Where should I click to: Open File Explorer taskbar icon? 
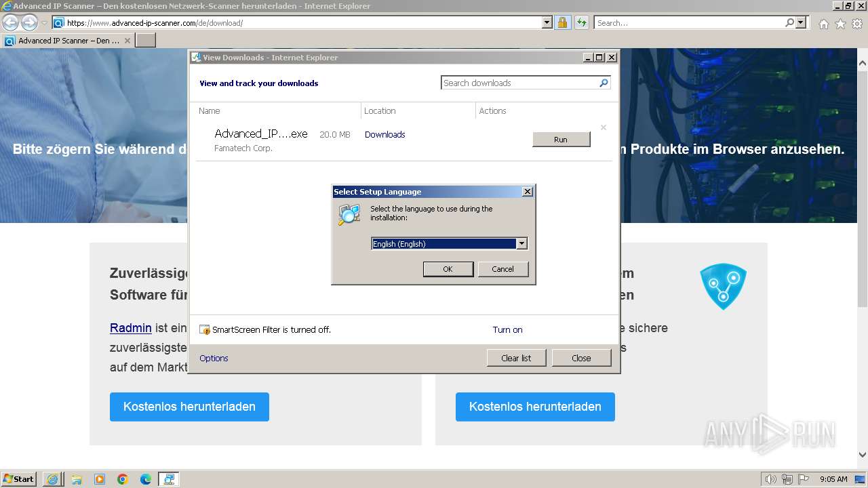click(x=77, y=479)
